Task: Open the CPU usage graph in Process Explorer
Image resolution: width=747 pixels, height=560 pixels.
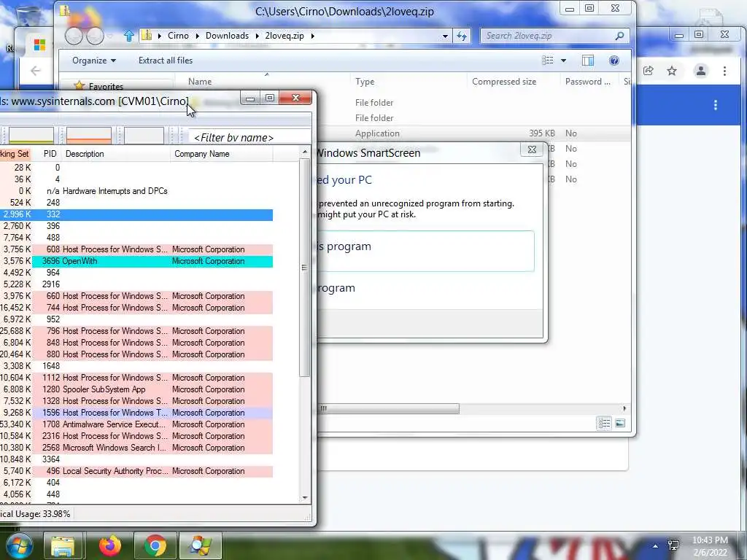Action: point(31,135)
